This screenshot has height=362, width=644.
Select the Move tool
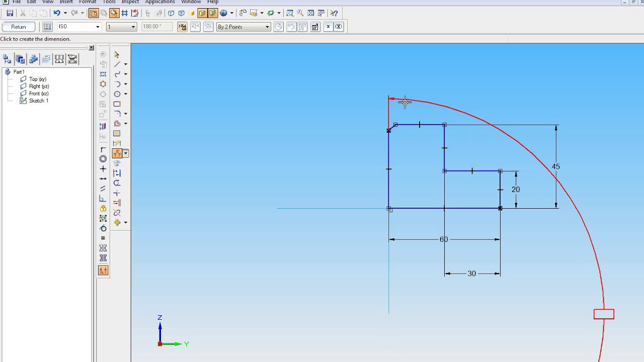click(117, 222)
